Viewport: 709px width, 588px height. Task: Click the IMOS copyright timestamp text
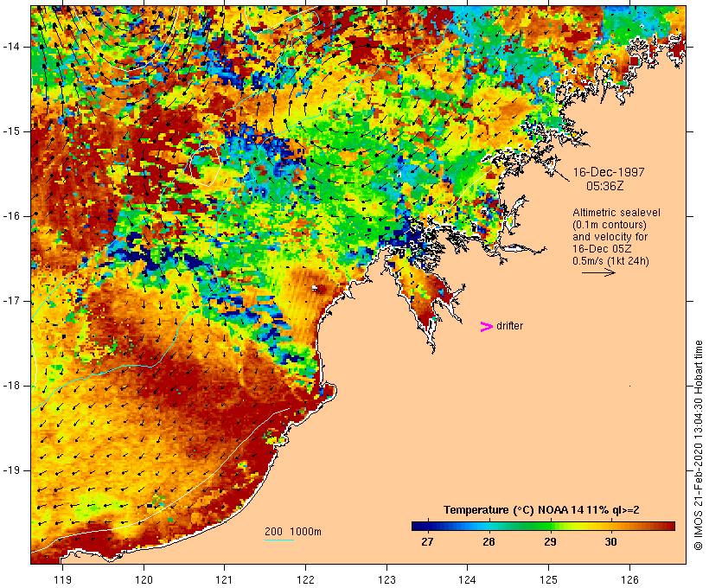tap(698, 445)
